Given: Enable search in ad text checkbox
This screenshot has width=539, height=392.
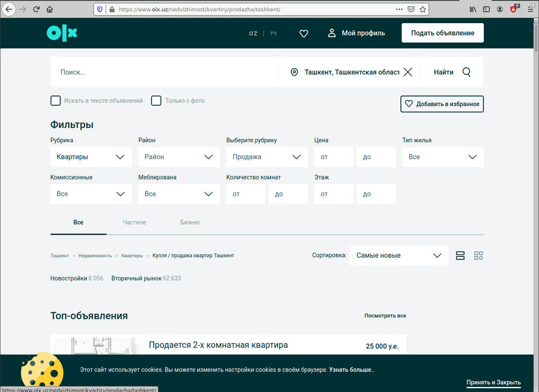Looking at the screenshot, I should tap(56, 101).
